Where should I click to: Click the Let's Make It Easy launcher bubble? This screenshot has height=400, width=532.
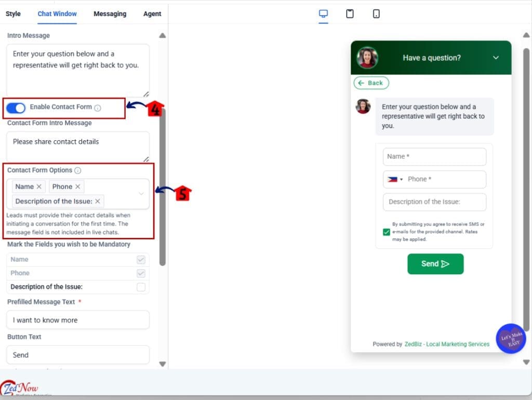511,338
